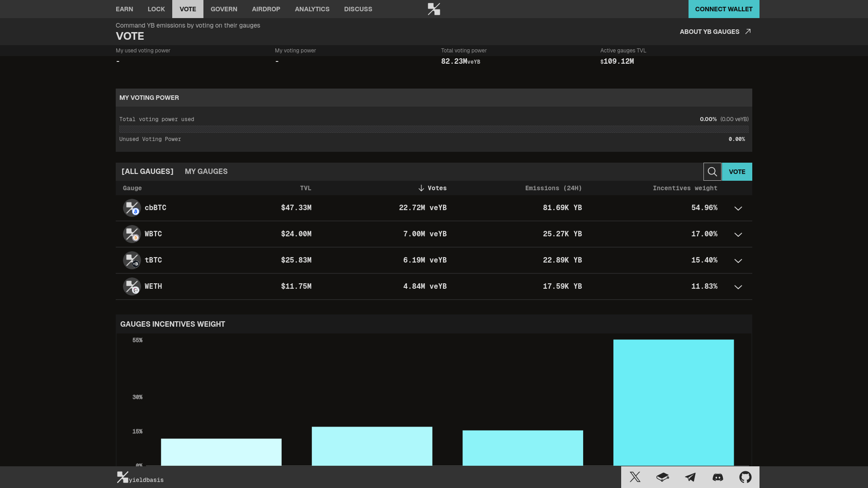Click the $11.75M TVL value

(296, 286)
